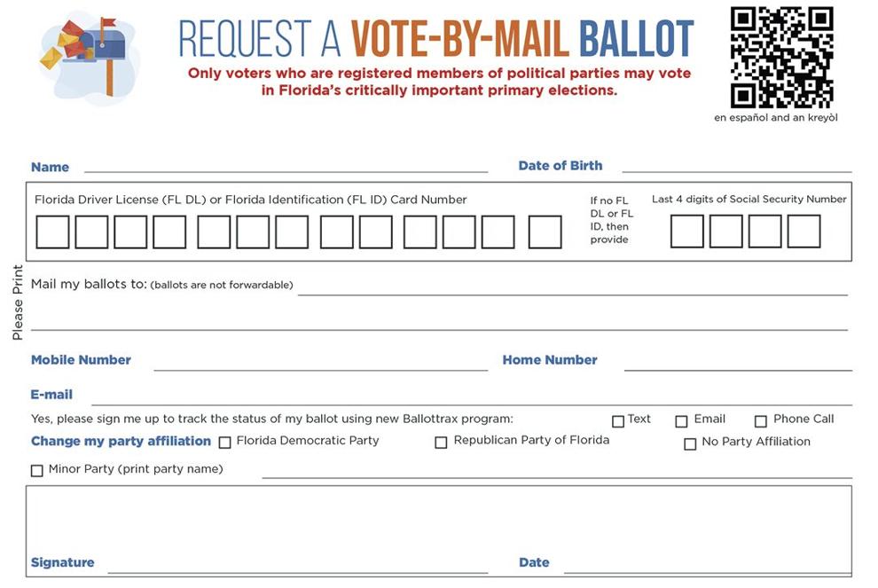Click the last driver license digit box
Image resolution: width=878 pixels, height=588 pixels.
(x=545, y=231)
